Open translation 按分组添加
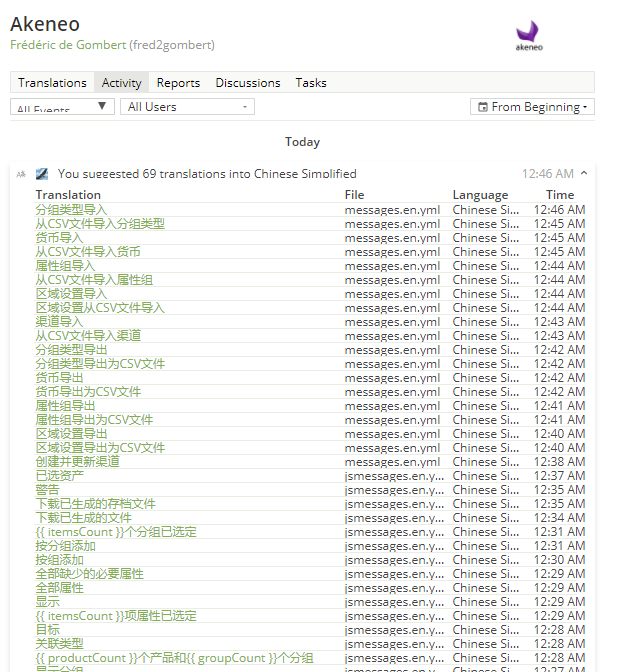This screenshot has width=617, height=672. coord(65,546)
